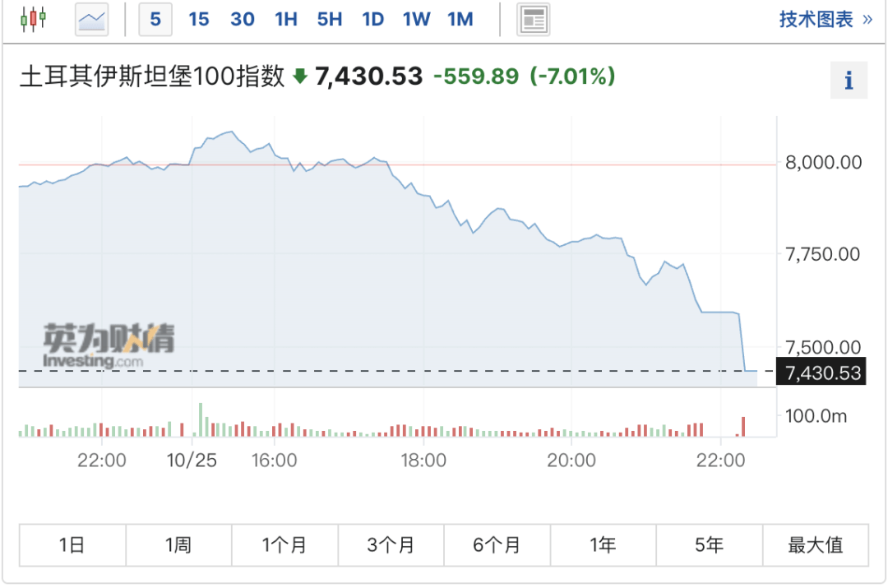
Task: Choose the 1年 time range
Action: (603, 544)
